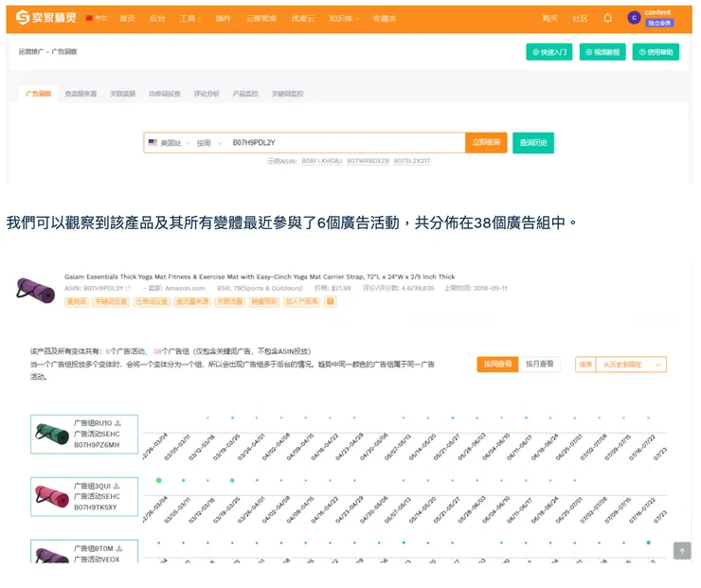
Task: Open the green yoga mat thumbnail
Action: coord(52,434)
